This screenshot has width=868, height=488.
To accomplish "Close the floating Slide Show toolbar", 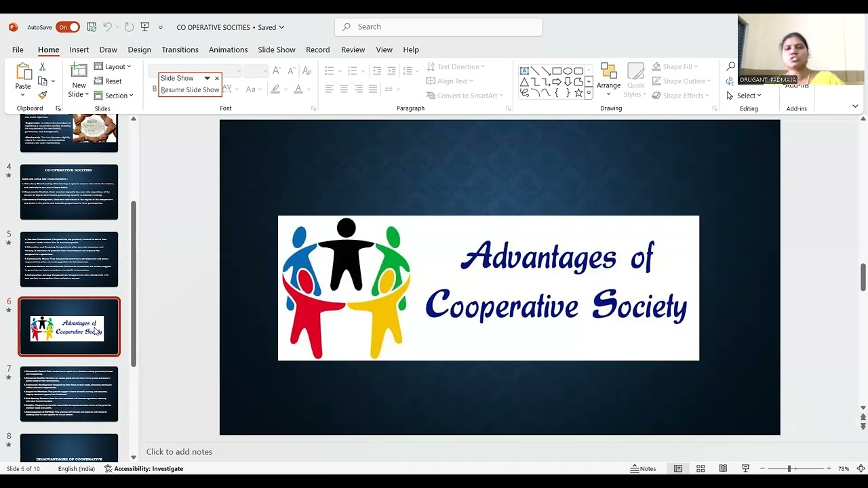I will click(x=217, y=78).
